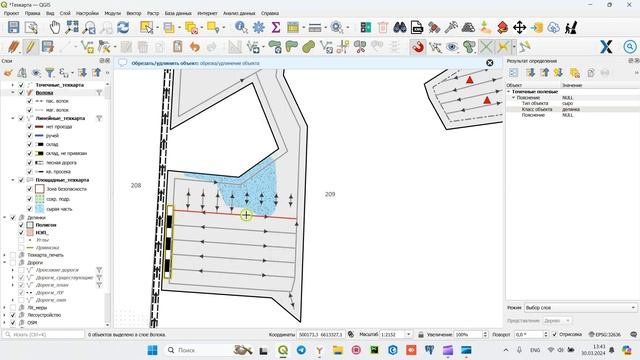Click the cloud plugin icon
Screen dimensions: 640x360
point(553,27)
